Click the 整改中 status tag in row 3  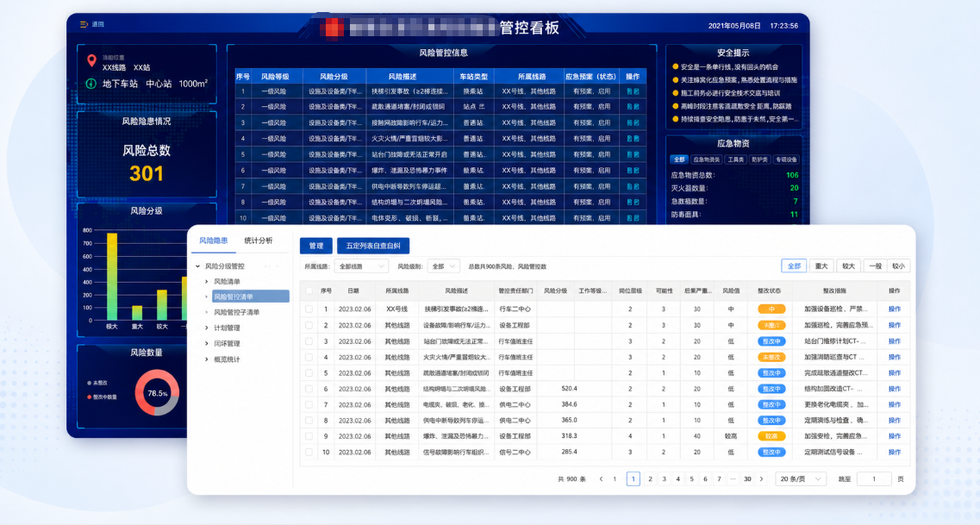coord(771,342)
